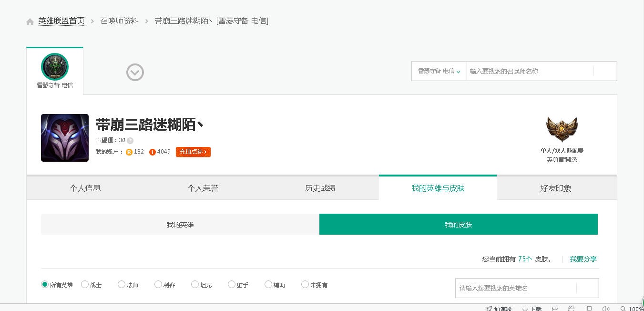
Task: Select the 刺客 radio filter
Action: tap(158, 284)
